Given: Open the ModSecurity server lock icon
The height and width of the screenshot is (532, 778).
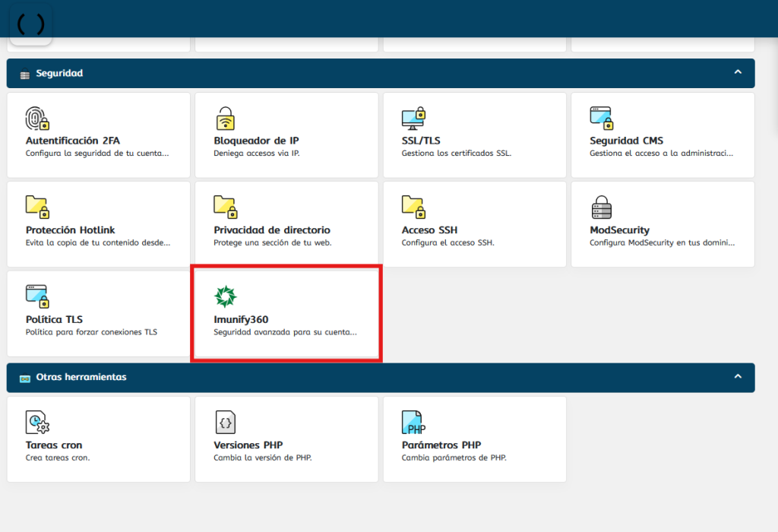Looking at the screenshot, I should 601,207.
